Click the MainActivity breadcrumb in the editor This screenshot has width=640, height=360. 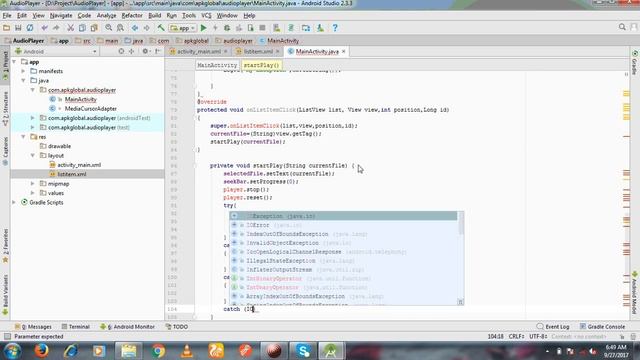pos(217,65)
